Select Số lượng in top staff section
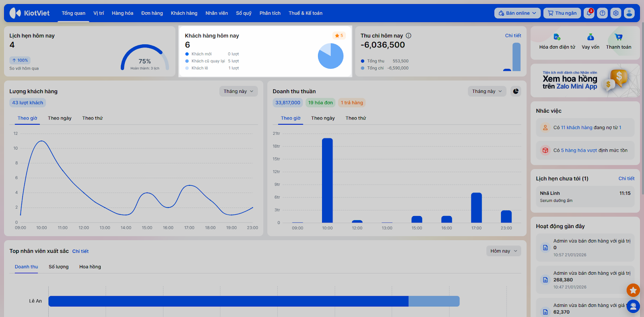 click(59, 267)
